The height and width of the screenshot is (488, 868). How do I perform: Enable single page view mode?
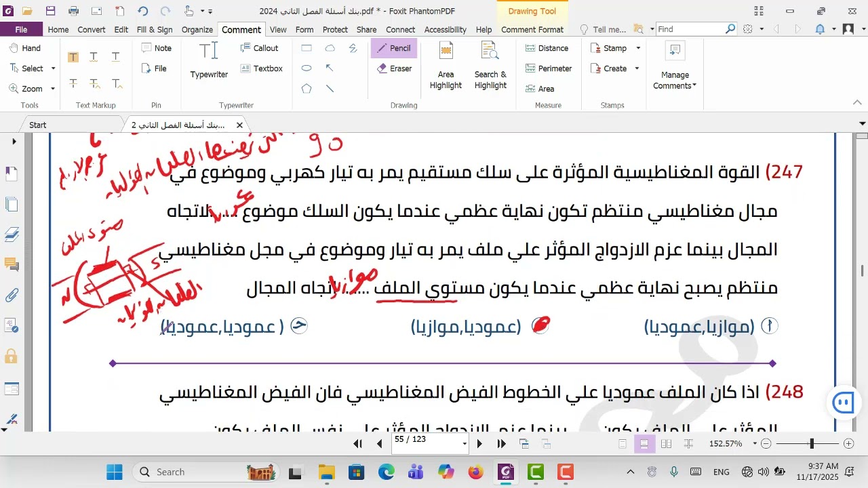[623, 444]
